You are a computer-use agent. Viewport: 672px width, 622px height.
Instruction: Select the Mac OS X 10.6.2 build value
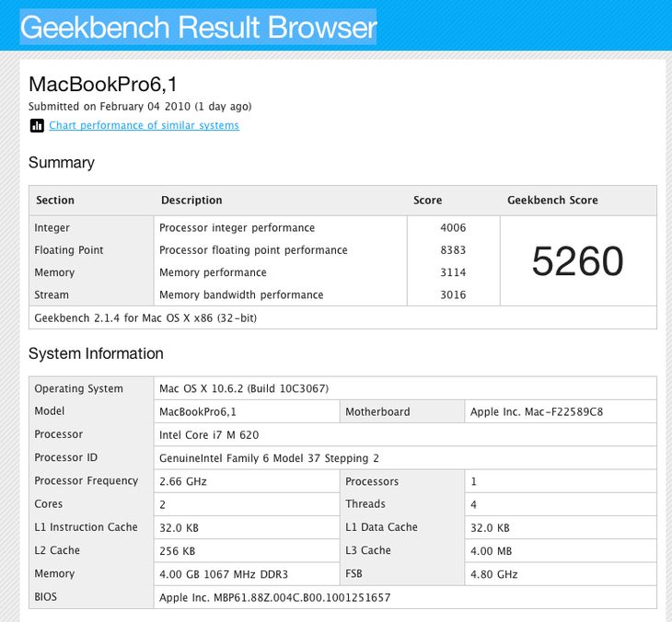(x=244, y=388)
